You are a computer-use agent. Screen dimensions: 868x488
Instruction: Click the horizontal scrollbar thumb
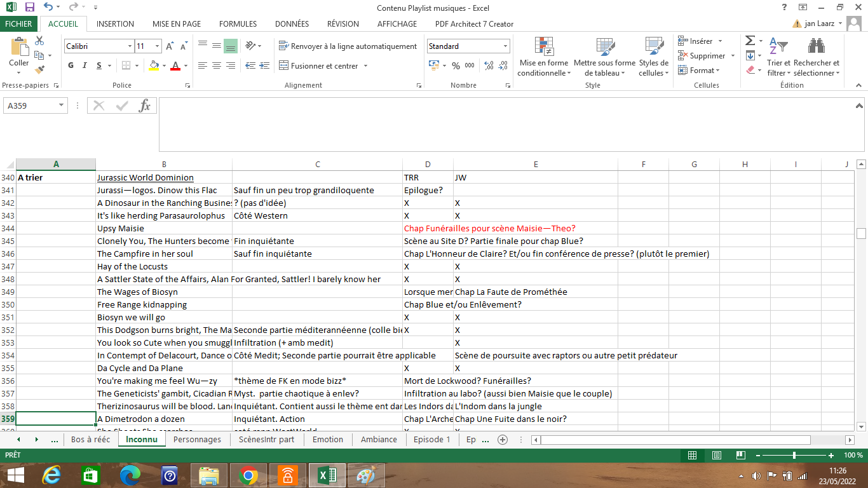point(675,440)
